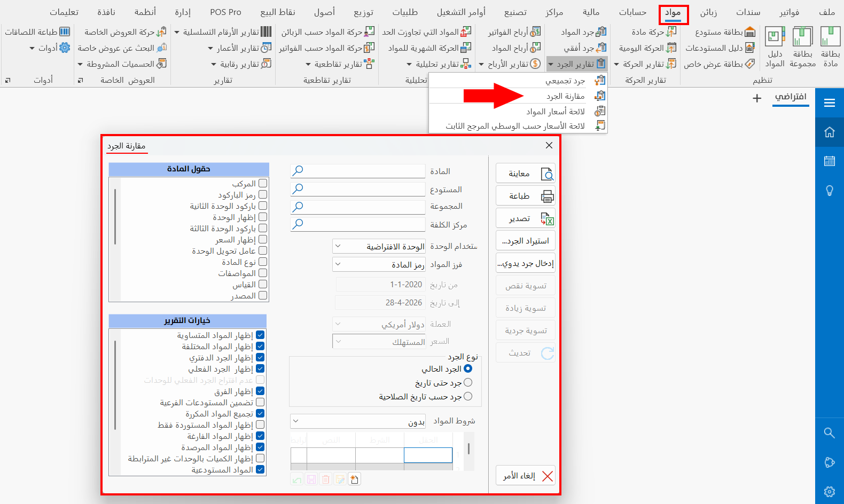Open حركة المواد حسب الفواتير

click(326, 48)
